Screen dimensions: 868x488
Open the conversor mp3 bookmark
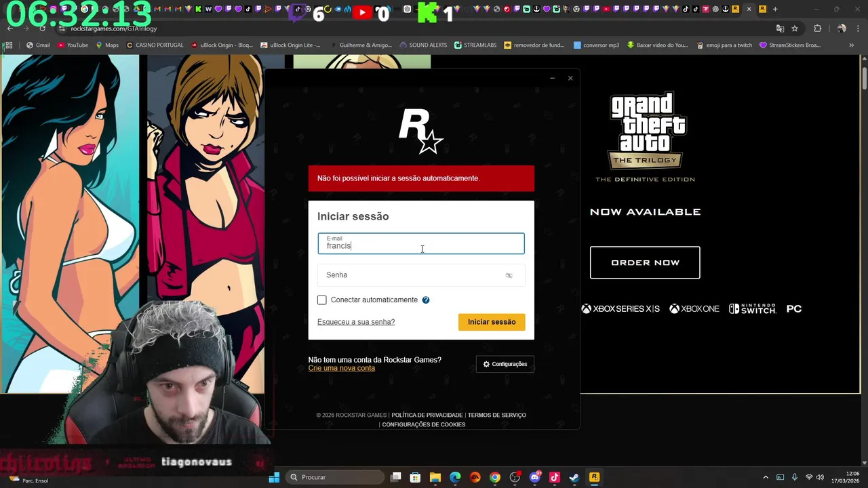pos(596,45)
